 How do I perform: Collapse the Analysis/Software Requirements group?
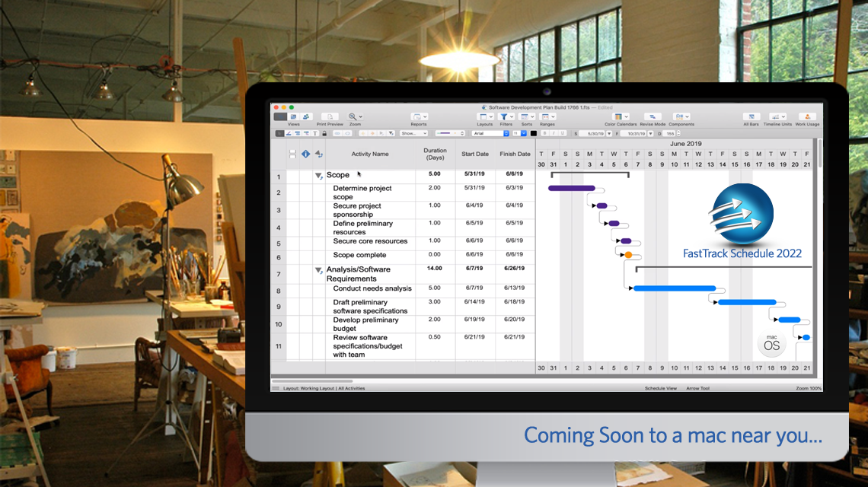point(319,269)
